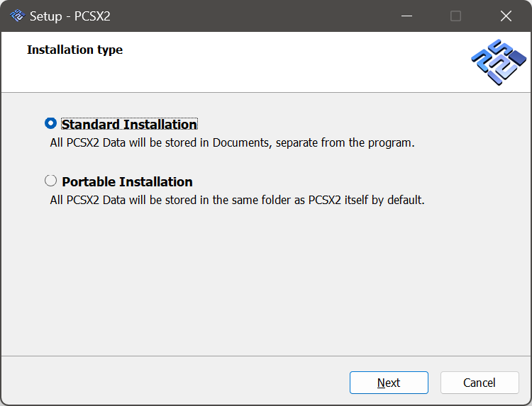Screen dimensions: 532x406
Task: Select the Standard Installation radio button
Action: pyautogui.click(x=50, y=123)
